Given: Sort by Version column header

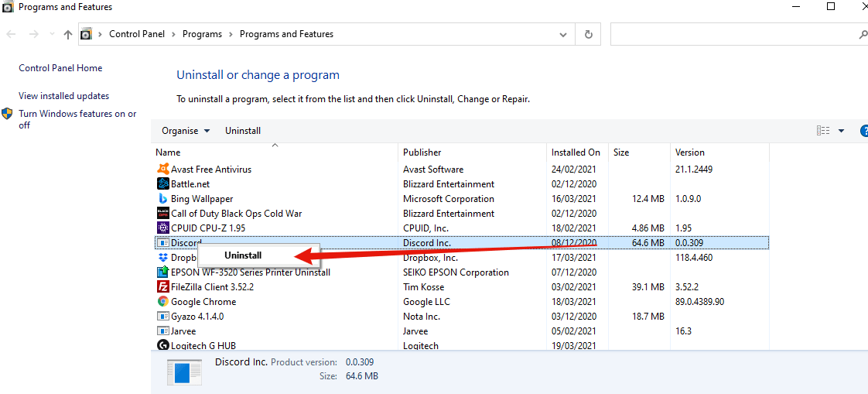Looking at the screenshot, I should pyautogui.click(x=719, y=152).
